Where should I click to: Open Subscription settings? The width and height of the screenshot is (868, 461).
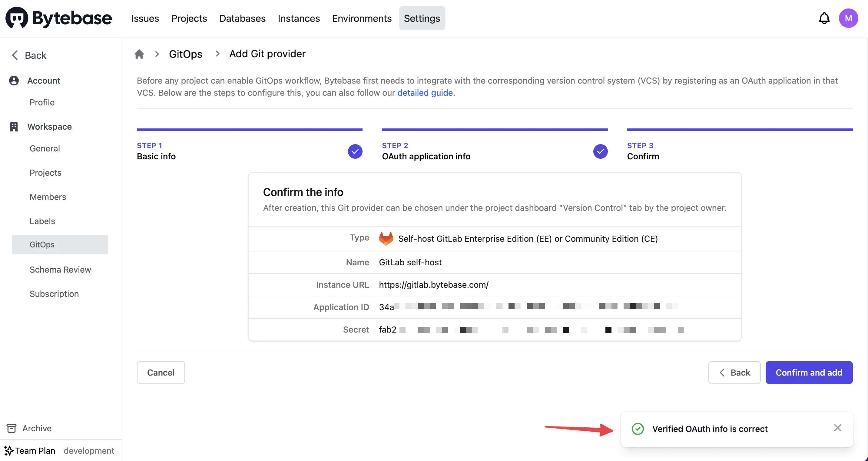pyautogui.click(x=54, y=294)
